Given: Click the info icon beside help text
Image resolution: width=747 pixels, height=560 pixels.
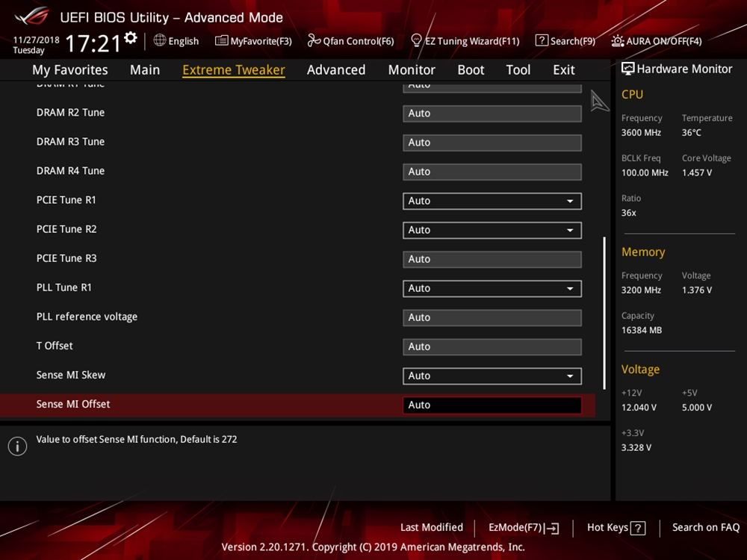Looking at the screenshot, I should click(x=18, y=447).
